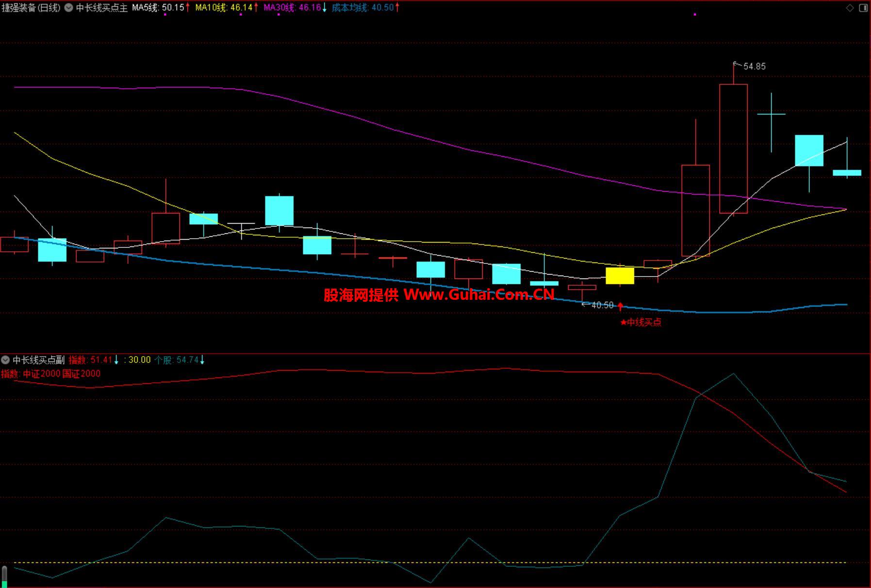Click the ★中线买点 star marker label

coord(641,323)
